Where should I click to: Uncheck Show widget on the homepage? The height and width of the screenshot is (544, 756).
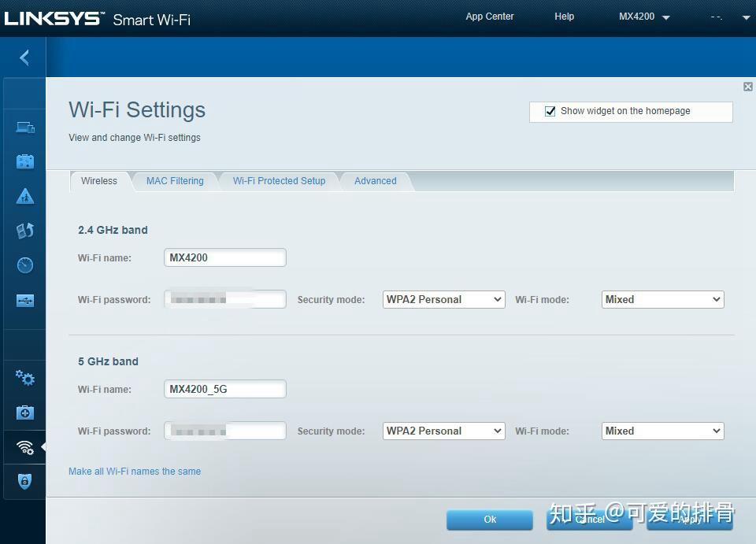(550, 111)
